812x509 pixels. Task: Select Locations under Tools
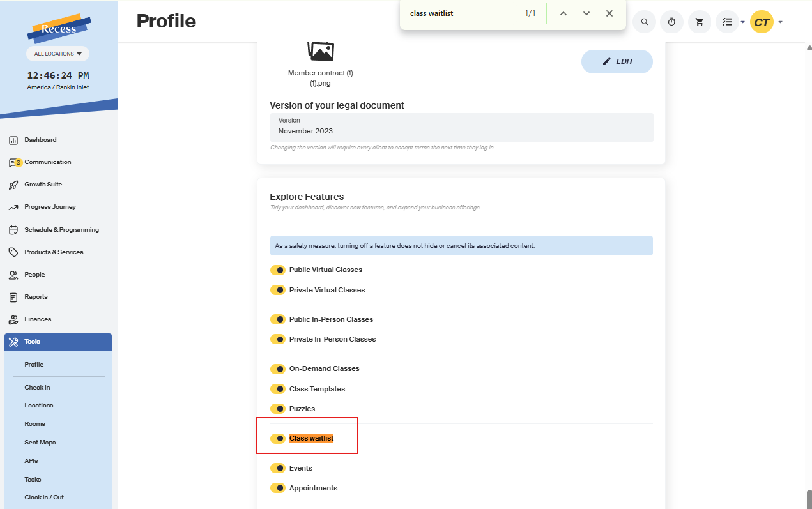pyautogui.click(x=39, y=406)
